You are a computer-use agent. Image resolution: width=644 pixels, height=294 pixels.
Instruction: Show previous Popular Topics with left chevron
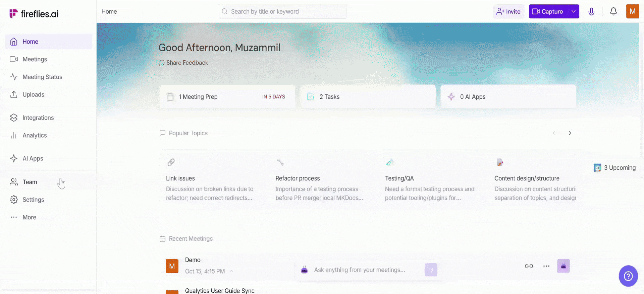point(554,133)
